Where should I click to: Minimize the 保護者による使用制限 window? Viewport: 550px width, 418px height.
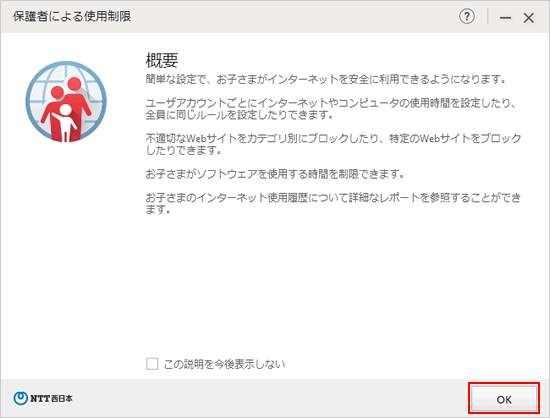(505, 18)
